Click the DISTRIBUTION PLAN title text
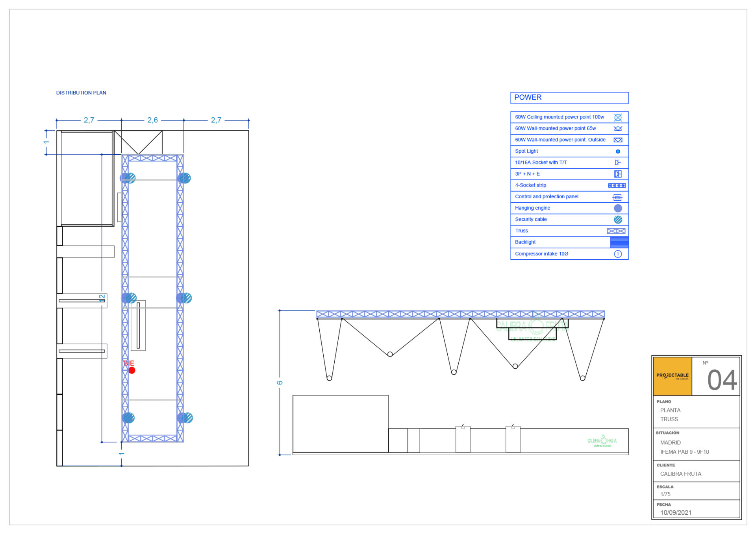The height and width of the screenshot is (534, 756). click(81, 93)
